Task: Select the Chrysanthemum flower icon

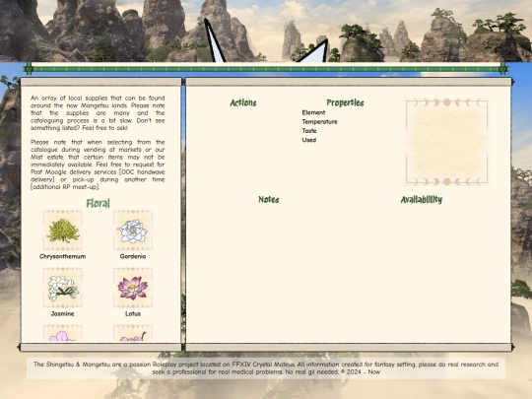Action: pos(62,231)
